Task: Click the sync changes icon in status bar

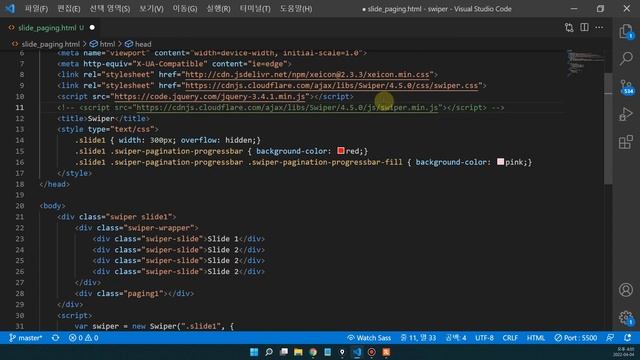Action: click(x=55, y=338)
